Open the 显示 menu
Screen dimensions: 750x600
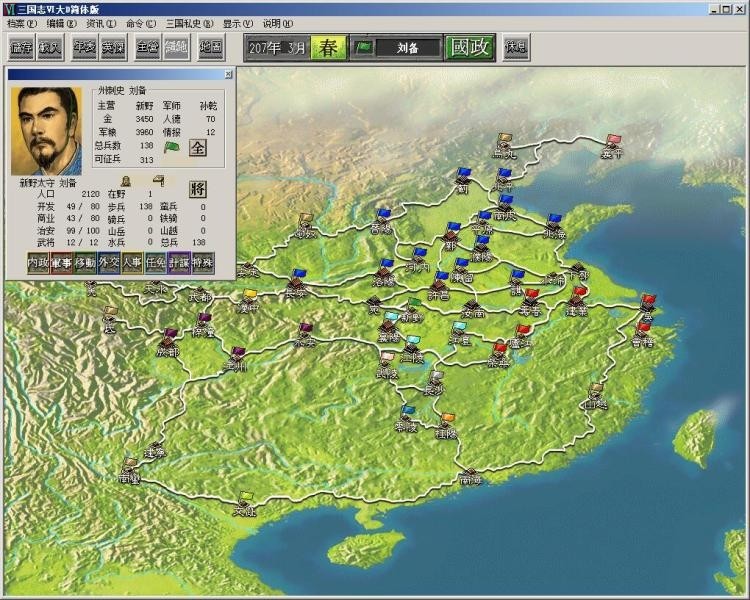(x=238, y=23)
